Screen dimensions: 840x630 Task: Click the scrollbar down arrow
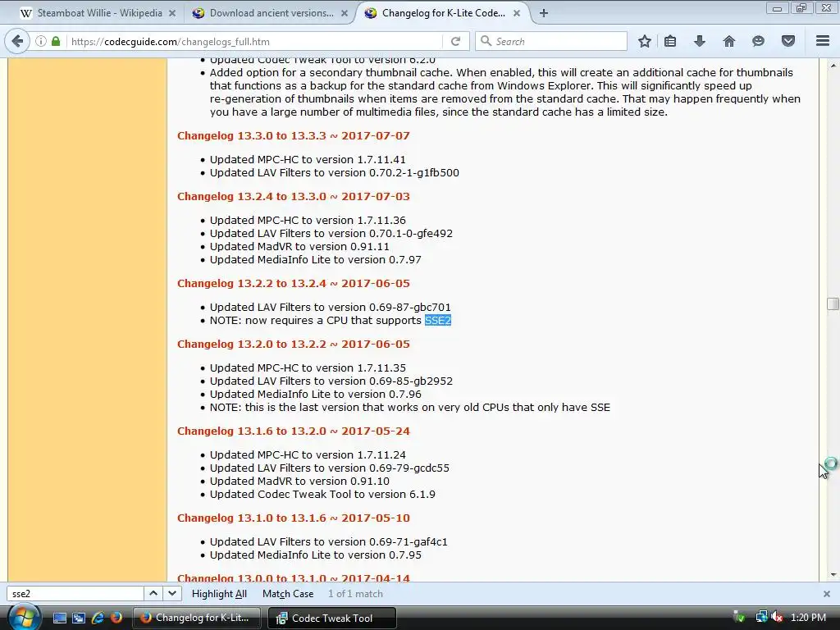[833, 575]
